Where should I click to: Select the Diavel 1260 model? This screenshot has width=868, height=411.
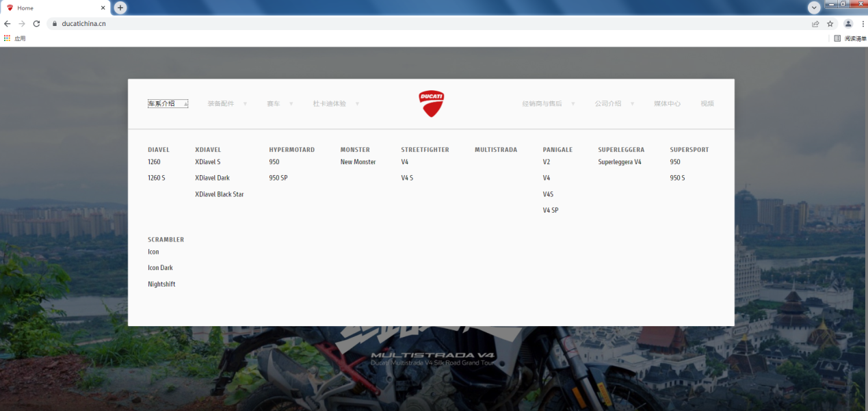click(x=154, y=162)
